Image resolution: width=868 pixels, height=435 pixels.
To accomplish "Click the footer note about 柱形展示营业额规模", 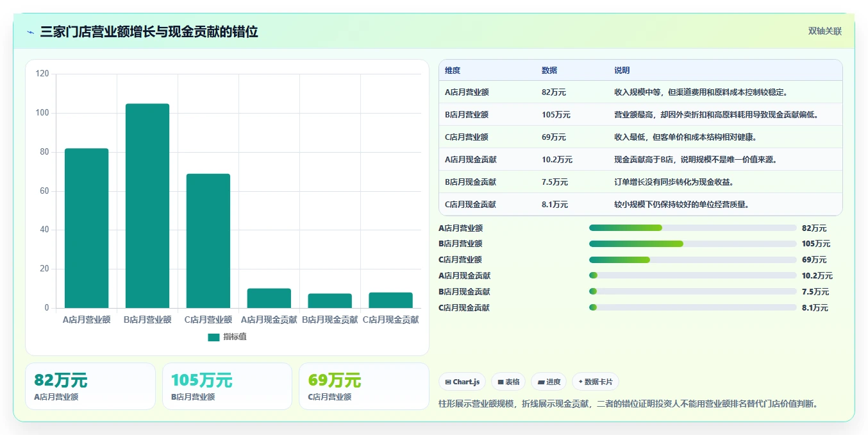I will 629,404.
